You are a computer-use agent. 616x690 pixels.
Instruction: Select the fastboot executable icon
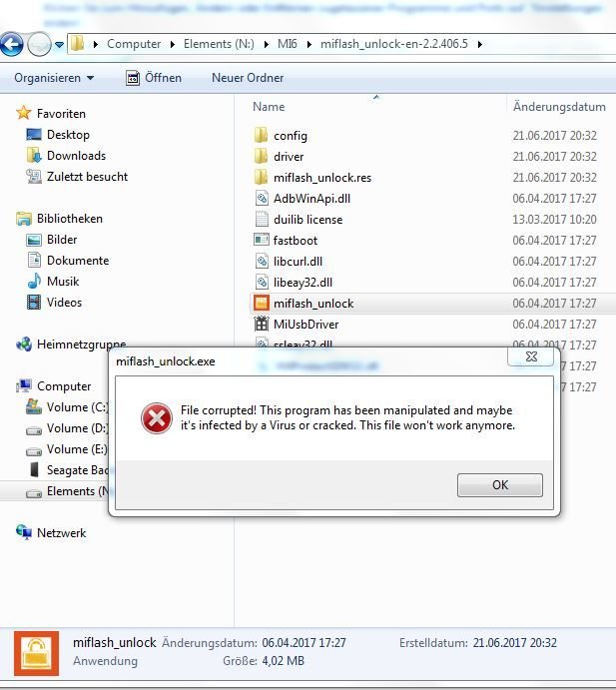pyautogui.click(x=261, y=241)
